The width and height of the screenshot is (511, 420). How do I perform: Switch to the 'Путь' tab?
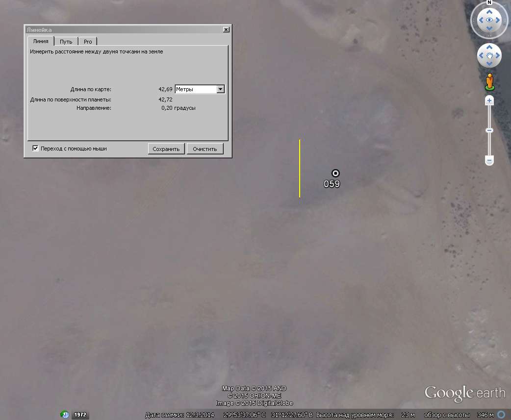66,42
